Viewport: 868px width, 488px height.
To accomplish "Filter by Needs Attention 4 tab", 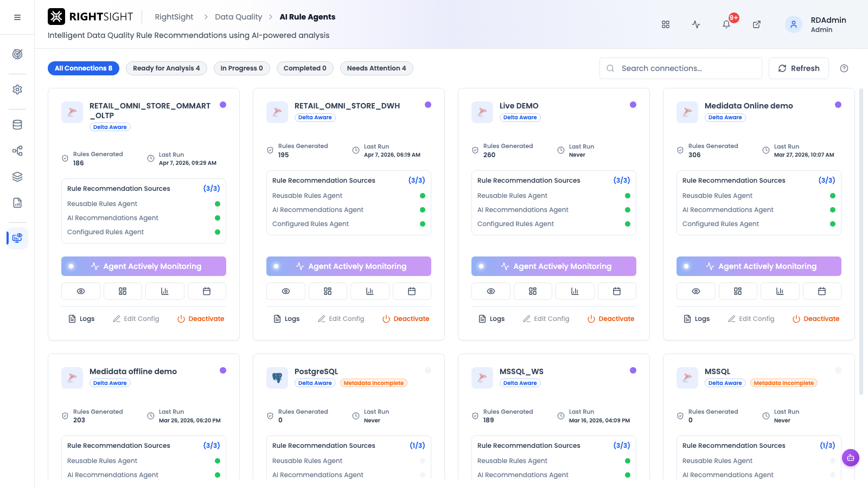I will point(376,68).
